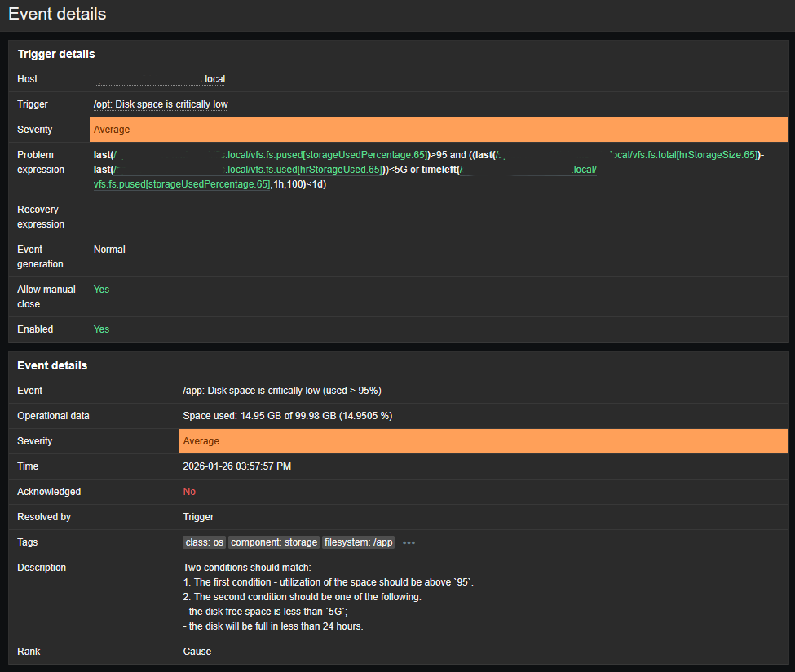Click the '14.9505 %' usage percentage value
Viewport: 795px width, 672px height.
pyautogui.click(x=366, y=416)
